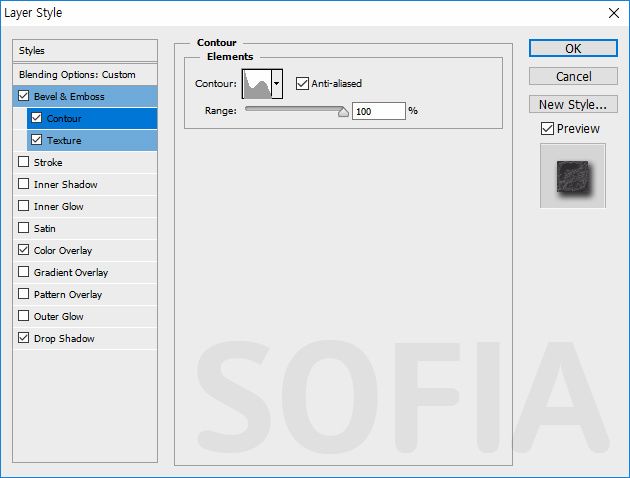630x478 pixels.
Task: Click the Contour curve thumbnail preview
Action: [x=257, y=84]
